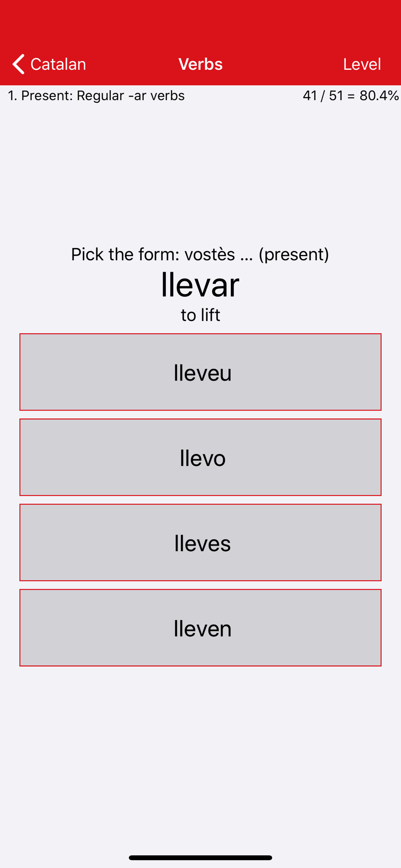Go back to the Catalan screen label
This screenshot has height=868, width=401.
click(x=58, y=64)
